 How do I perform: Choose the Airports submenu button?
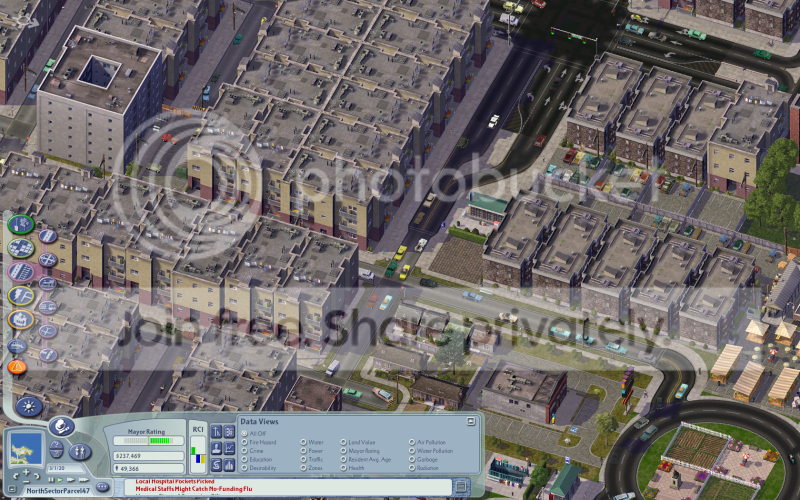click(47, 331)
